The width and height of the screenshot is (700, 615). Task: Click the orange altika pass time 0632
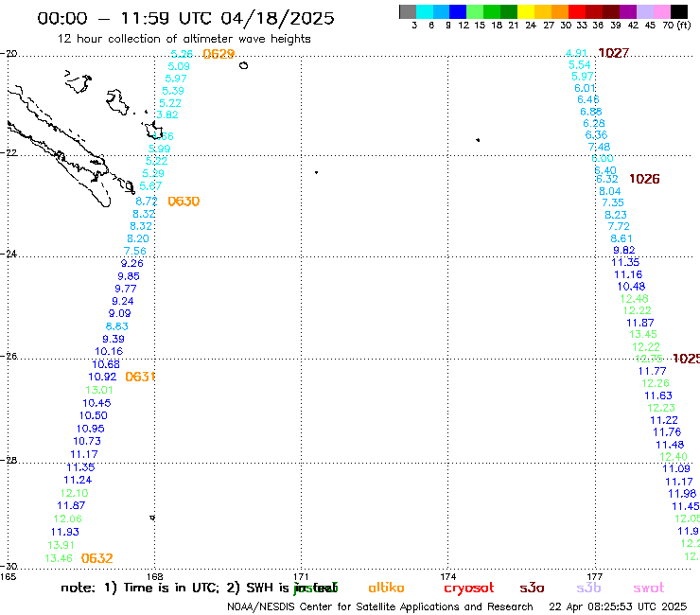tap(96, 558)
